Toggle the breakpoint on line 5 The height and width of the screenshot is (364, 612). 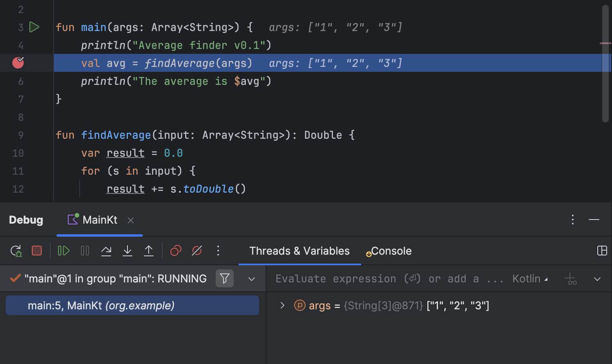tap(18, 63)
